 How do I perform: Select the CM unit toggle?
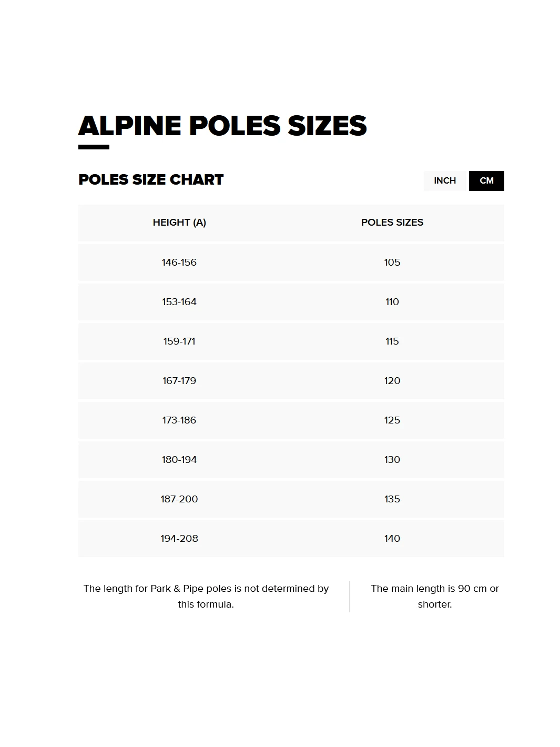(x=486, y=180)
